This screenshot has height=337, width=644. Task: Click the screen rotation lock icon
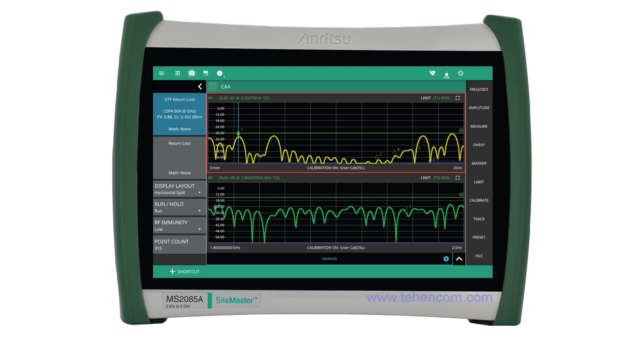[x=461, y=73]
